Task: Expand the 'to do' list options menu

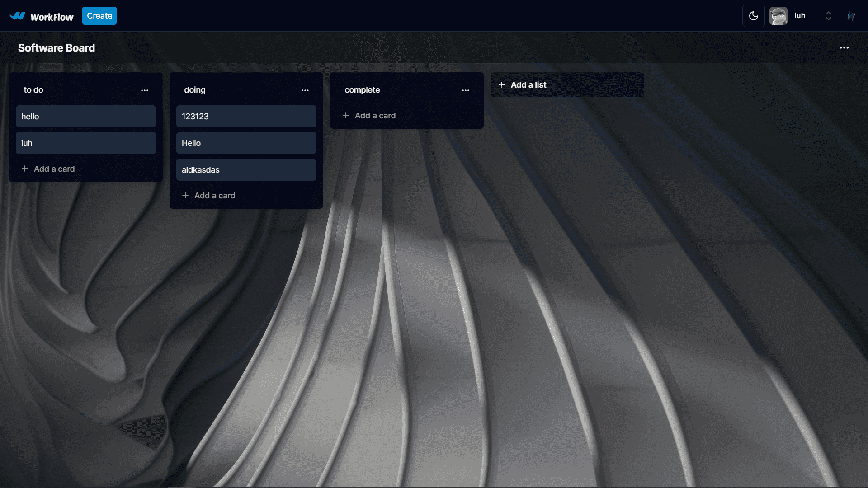Action: [144, 89]
